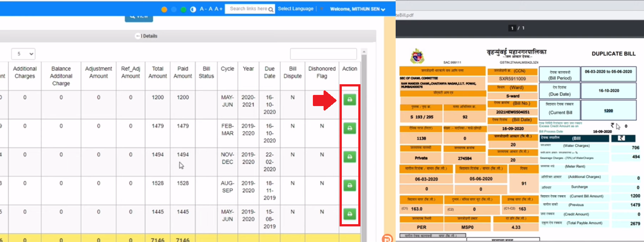Increase font size with A+
Image resolution: width=644 pixels, height=242 pixels.
(x=219, y=9)
